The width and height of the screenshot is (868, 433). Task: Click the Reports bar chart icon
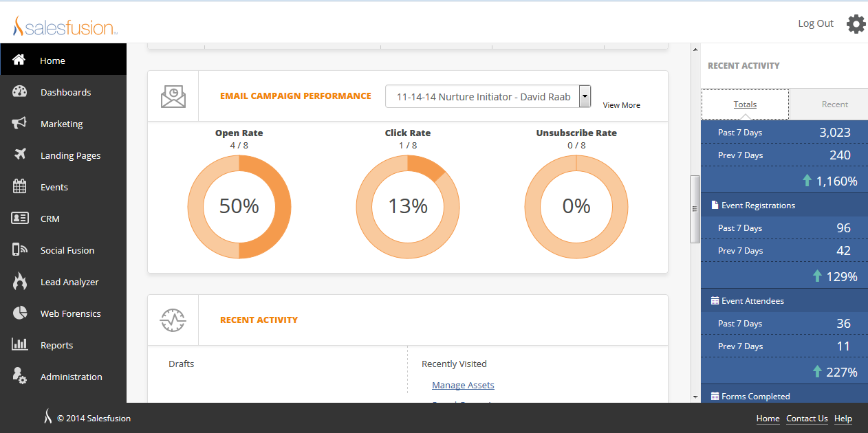[x=19, y=344]
